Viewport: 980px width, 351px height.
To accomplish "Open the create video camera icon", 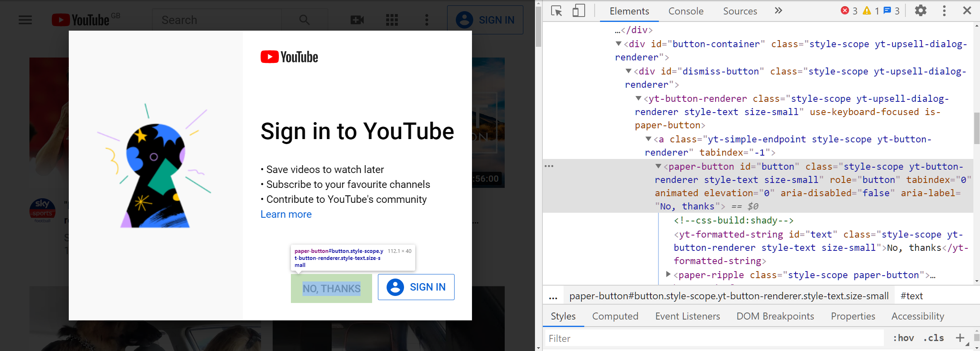I will tap(357, 20).
